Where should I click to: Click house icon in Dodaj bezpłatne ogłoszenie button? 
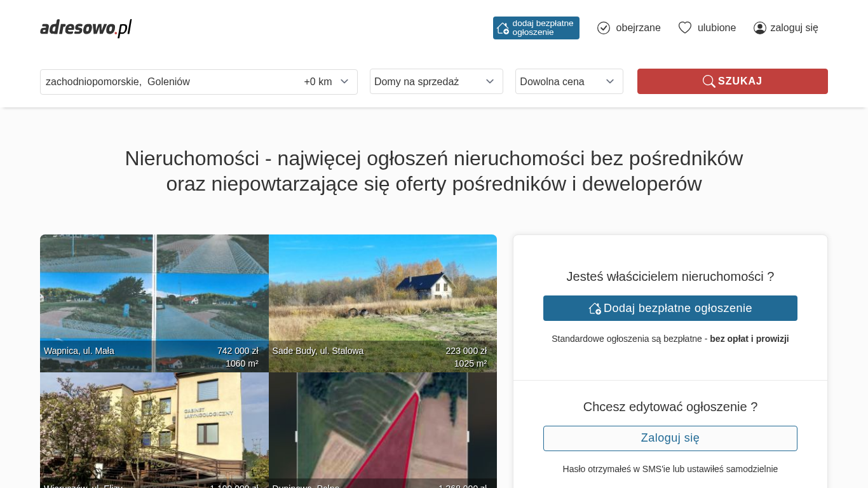[x=595, y=308]
